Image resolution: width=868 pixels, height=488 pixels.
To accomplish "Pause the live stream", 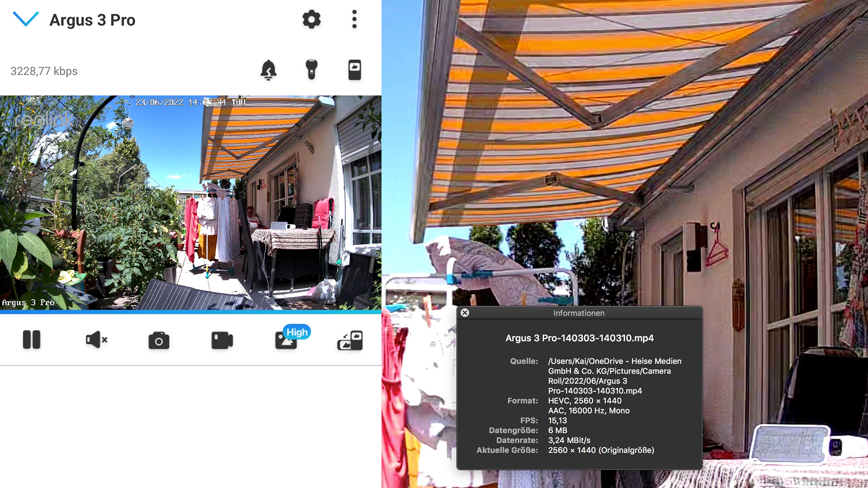I will 32,340.
